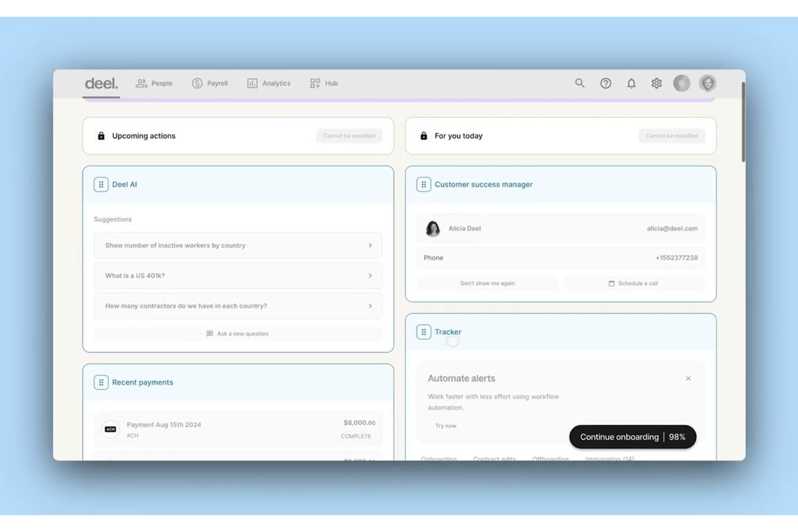This screenshot has height=532, width=798.
Task: Click the Recent payments widget title
Action: [x=142, y=382]
